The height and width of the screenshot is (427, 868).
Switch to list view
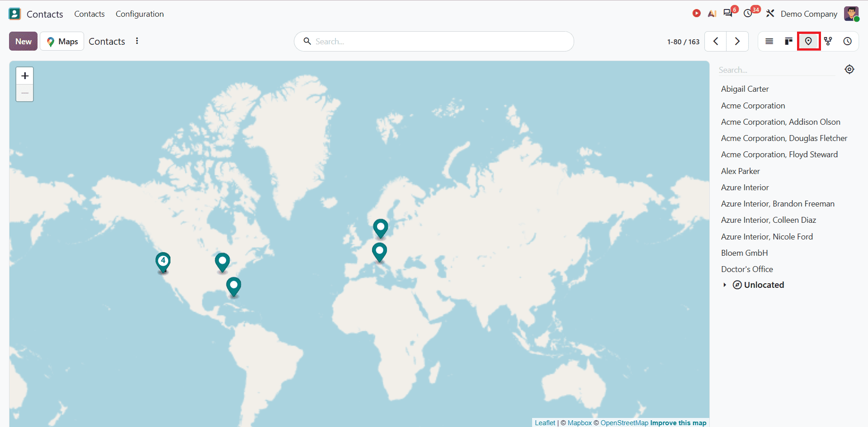tap(769, 41)
